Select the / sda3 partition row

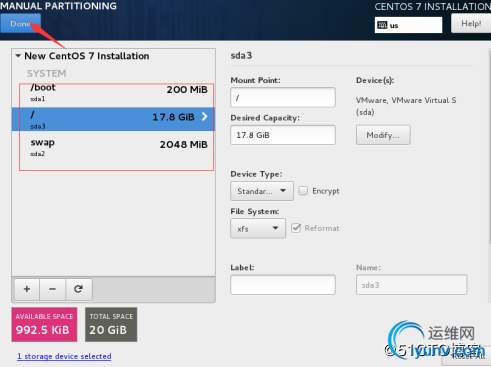pos(113,119)
